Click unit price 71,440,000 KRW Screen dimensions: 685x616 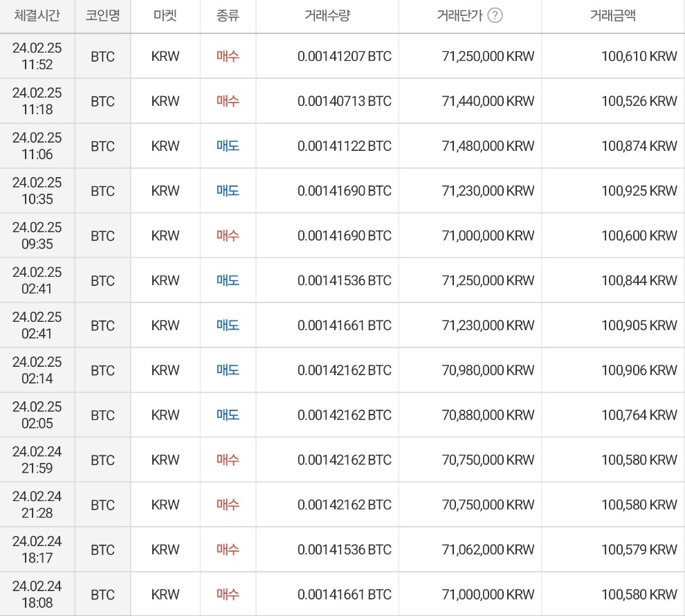488,101
